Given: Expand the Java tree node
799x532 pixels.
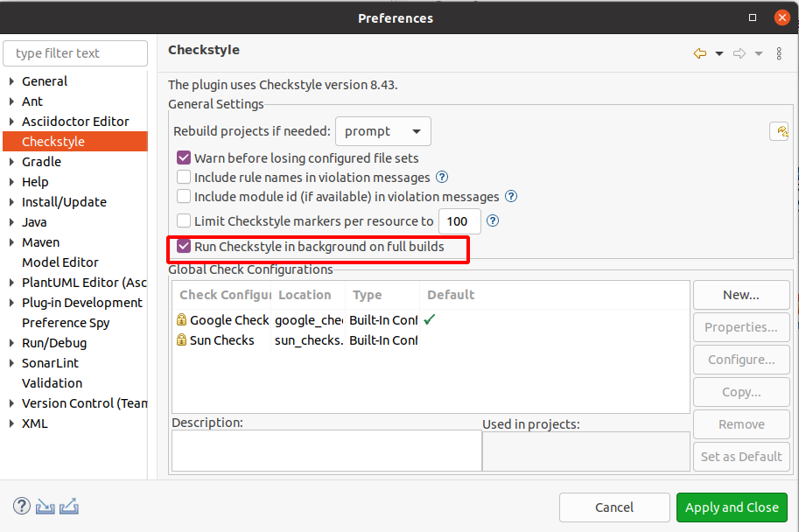Looking at the screenshot, I should coord(11,222).
